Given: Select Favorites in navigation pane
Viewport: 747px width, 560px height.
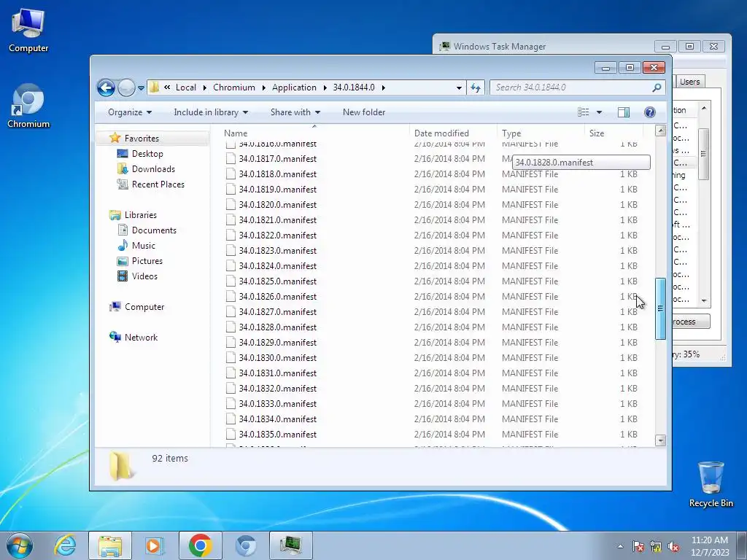Looking at the screenshot, I should pos(142,138).
